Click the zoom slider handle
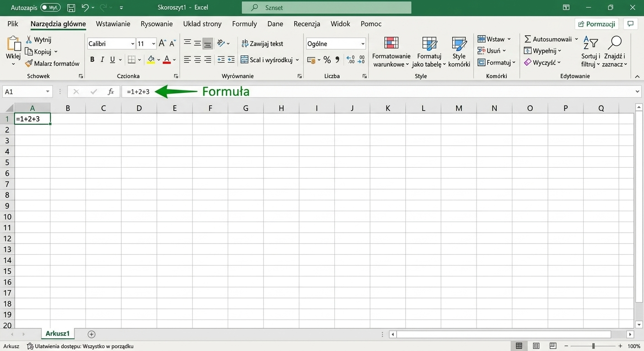The height and width of the screenshot is (351, 644). (593, 346)
